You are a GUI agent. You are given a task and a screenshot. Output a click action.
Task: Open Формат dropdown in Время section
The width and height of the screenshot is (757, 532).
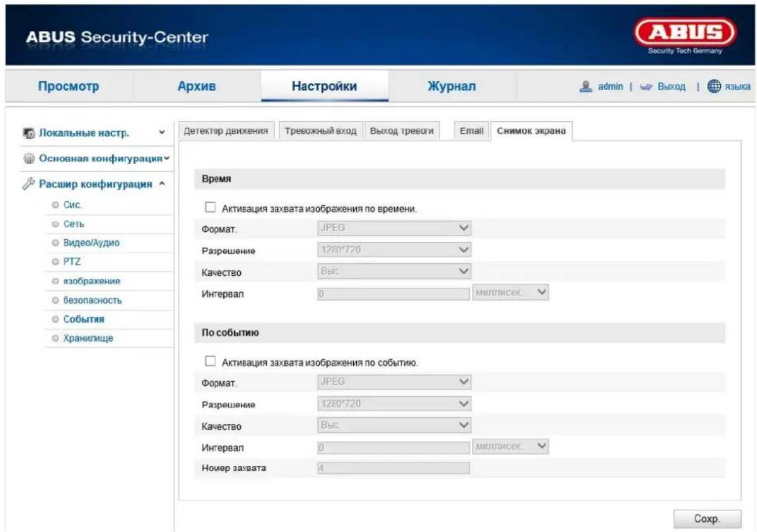coord(393,228)
